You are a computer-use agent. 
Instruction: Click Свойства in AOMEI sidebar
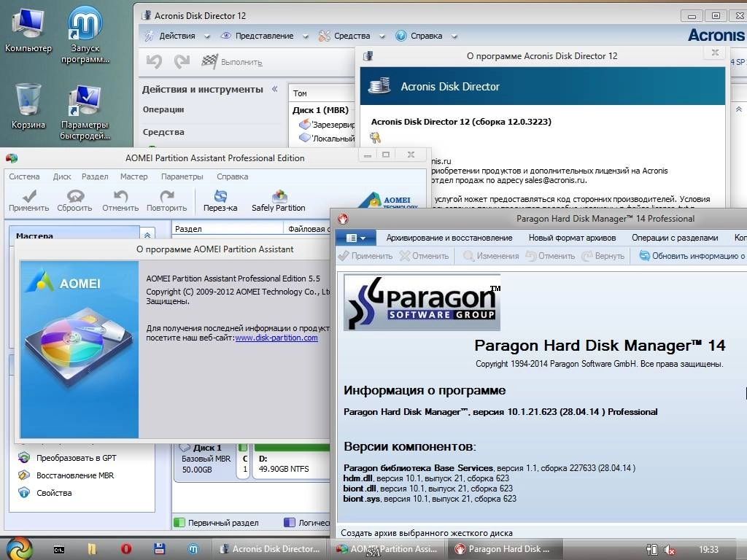[44, 493]
